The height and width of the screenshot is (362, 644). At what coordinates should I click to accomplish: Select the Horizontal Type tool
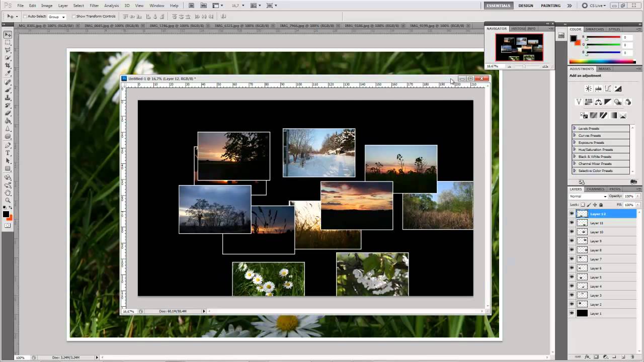tap(8, 153)
